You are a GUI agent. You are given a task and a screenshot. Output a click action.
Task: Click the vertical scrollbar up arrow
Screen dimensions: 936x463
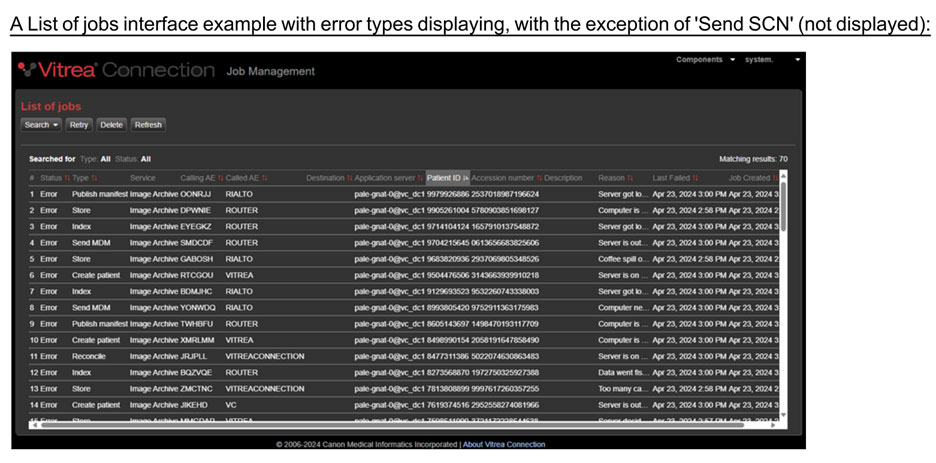click(783, 175)
